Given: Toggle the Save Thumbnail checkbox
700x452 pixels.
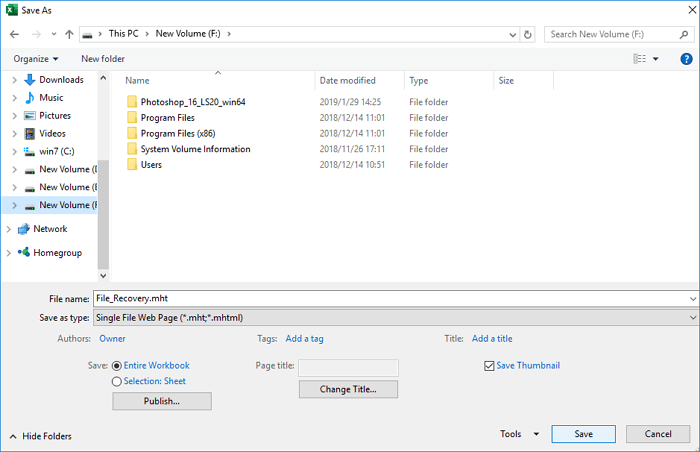Looking at the screenshot, I should click(x=489, y=366).
